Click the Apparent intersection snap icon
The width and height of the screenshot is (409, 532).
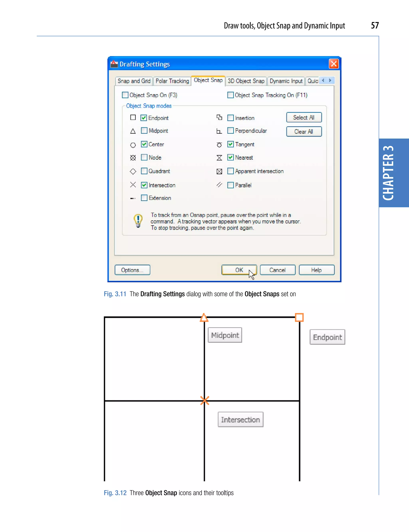click(x=219, y=171)
